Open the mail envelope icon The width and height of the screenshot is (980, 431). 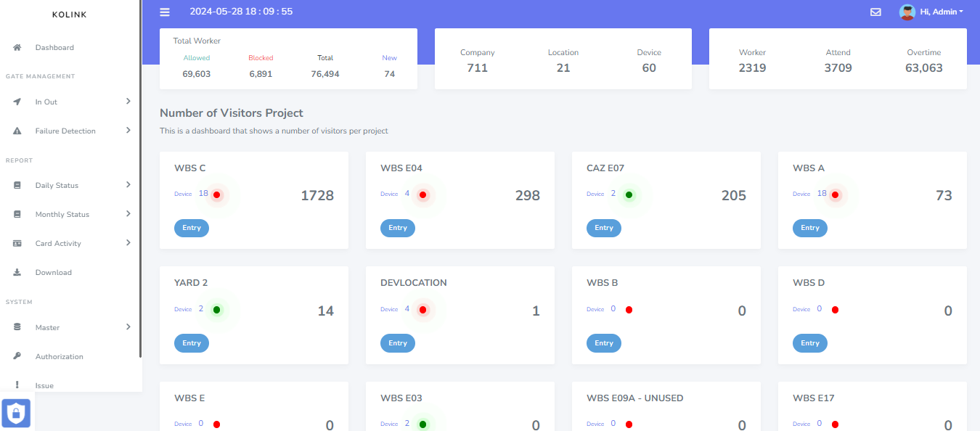(875, 12)
